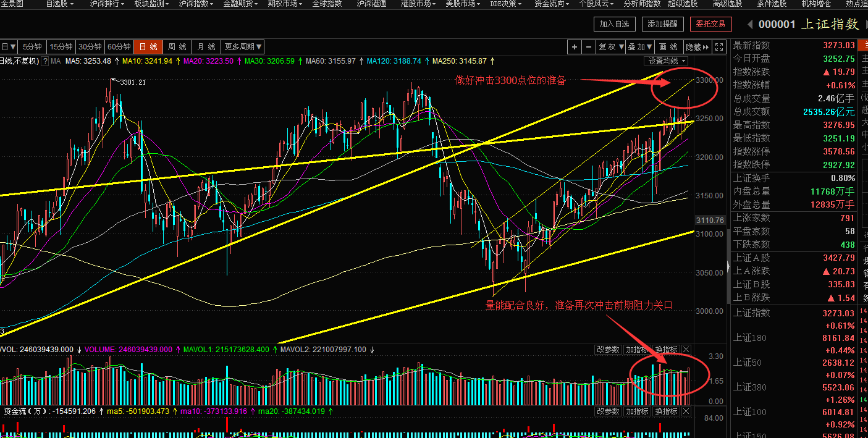Open the 全球指数 menu
Image resolution: width=868 pixels, height=438 pixels.
click(327, 4)
